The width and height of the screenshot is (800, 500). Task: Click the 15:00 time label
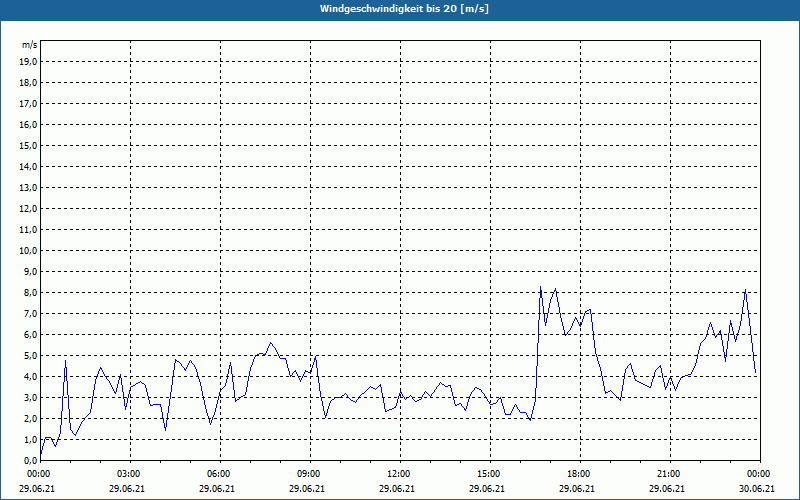click(x=490, y=474)
